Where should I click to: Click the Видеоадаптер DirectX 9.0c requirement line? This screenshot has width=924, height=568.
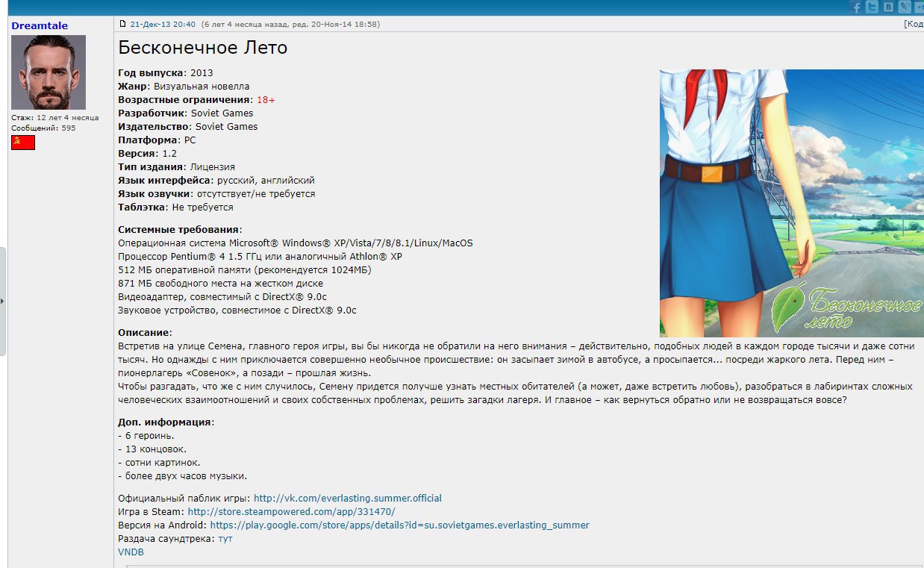(222, 296)
